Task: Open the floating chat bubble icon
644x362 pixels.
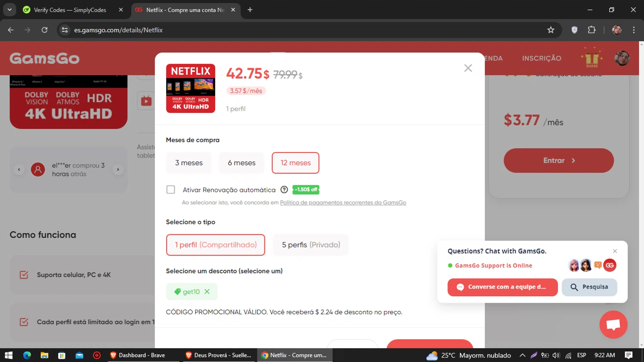Action: pos(613,325)
